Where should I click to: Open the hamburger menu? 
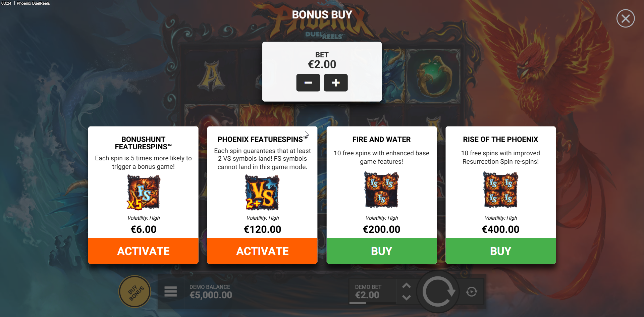(x=170, y=292)
